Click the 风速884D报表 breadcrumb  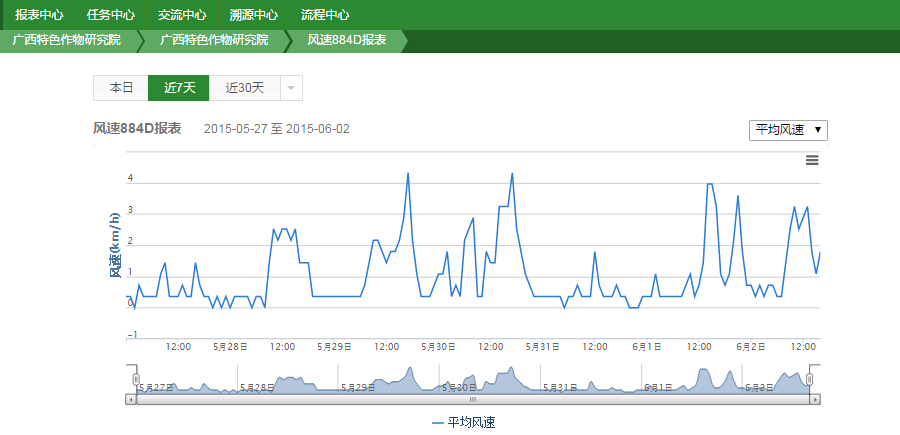point(346,40)
